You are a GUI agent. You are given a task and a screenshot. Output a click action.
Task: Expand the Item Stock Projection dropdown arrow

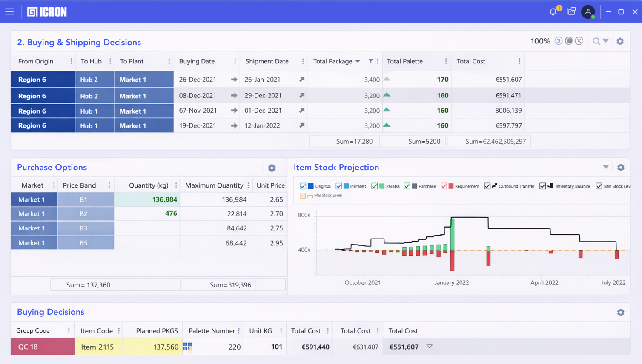[x=605, y=167]
